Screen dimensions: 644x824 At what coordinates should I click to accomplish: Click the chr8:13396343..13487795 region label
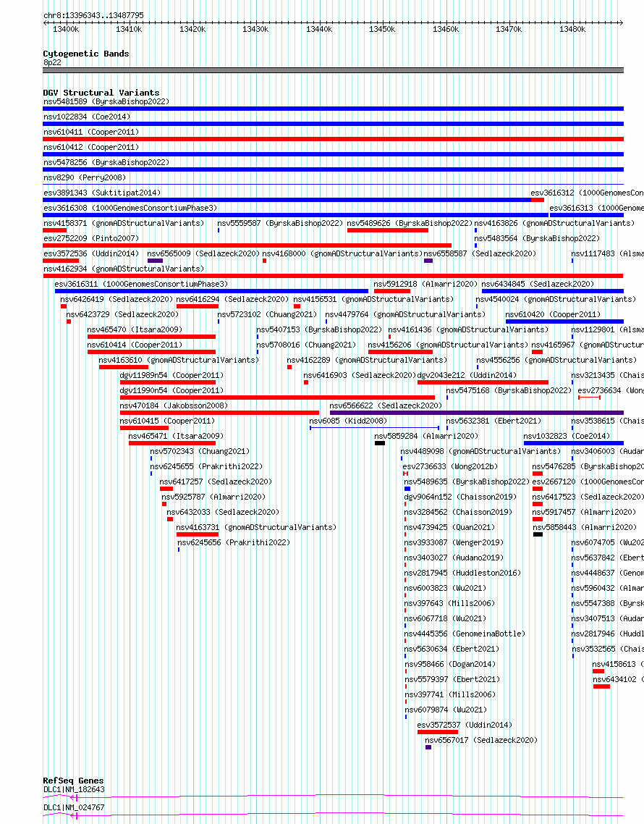coord(93,16)
